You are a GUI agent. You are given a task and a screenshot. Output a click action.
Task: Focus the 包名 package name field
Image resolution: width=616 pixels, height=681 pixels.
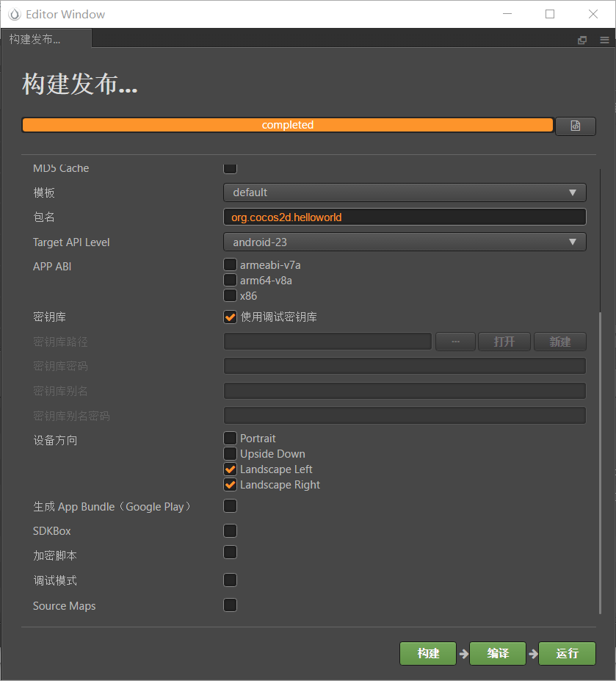[x=405, y=217]
